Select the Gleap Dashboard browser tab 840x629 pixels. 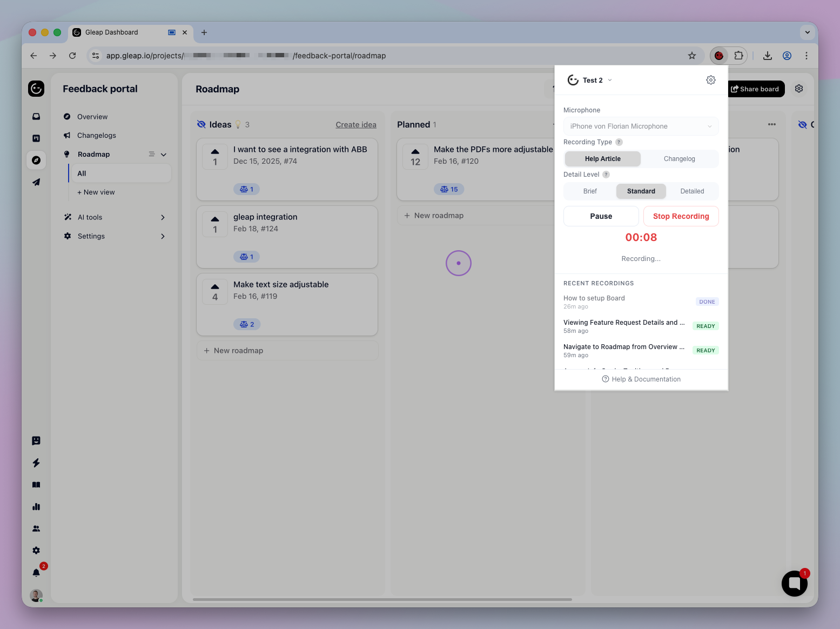(x=130, y=32)
